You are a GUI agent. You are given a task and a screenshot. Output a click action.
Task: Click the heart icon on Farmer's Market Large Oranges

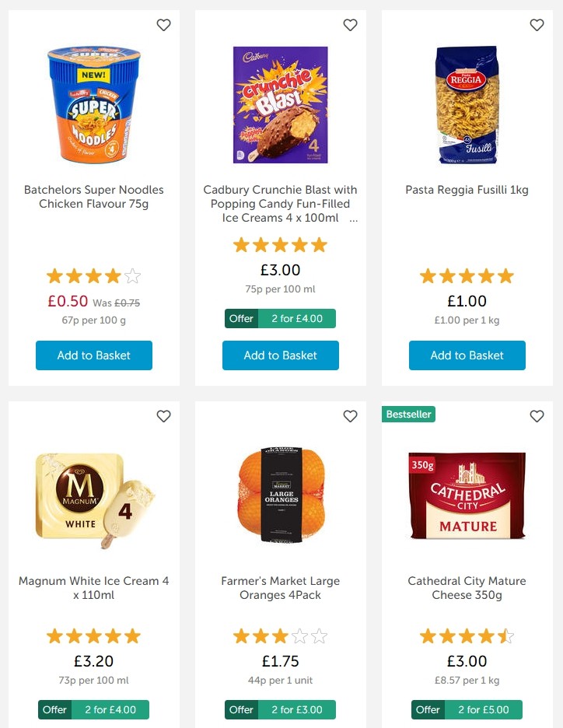[x=350, y=416]
